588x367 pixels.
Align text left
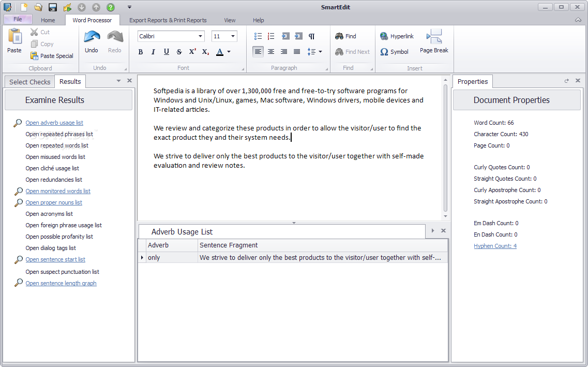pyautogui.click(x=258, y=51)
